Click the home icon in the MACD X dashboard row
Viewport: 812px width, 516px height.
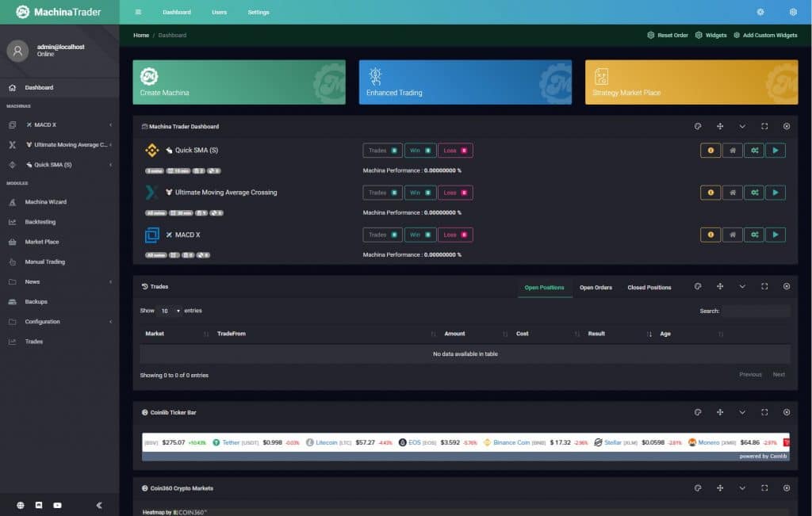tap(732, 235)
